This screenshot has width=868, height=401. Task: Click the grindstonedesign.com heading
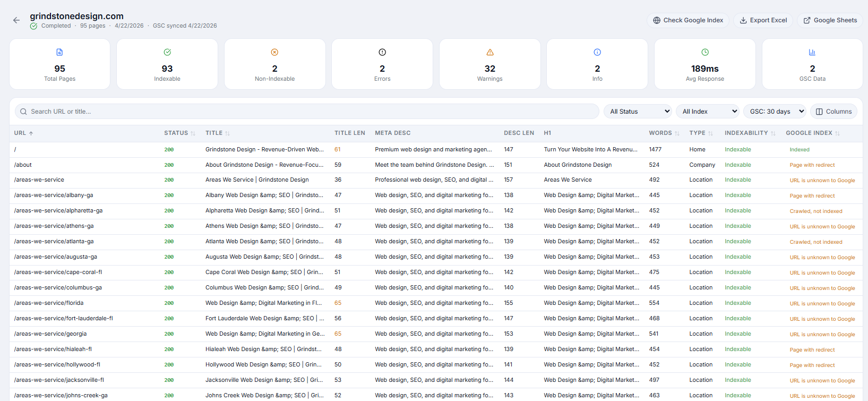pyautogui.click(x=76, y=16)
